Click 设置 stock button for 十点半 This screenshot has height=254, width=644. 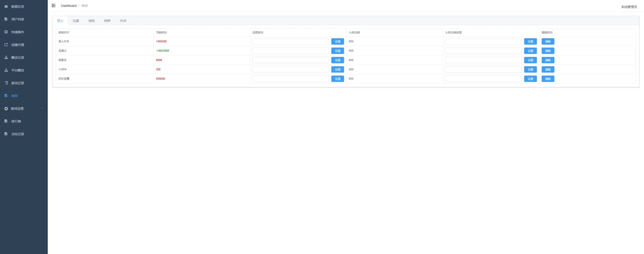point(338,69)
